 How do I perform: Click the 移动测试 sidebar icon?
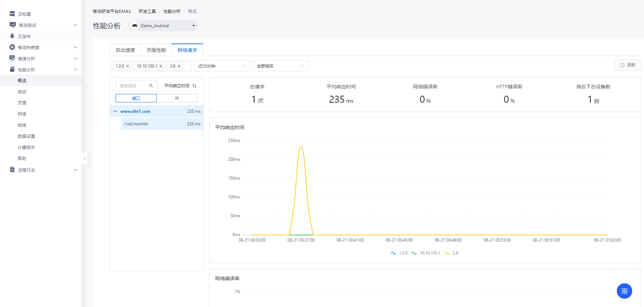point(13,25)
